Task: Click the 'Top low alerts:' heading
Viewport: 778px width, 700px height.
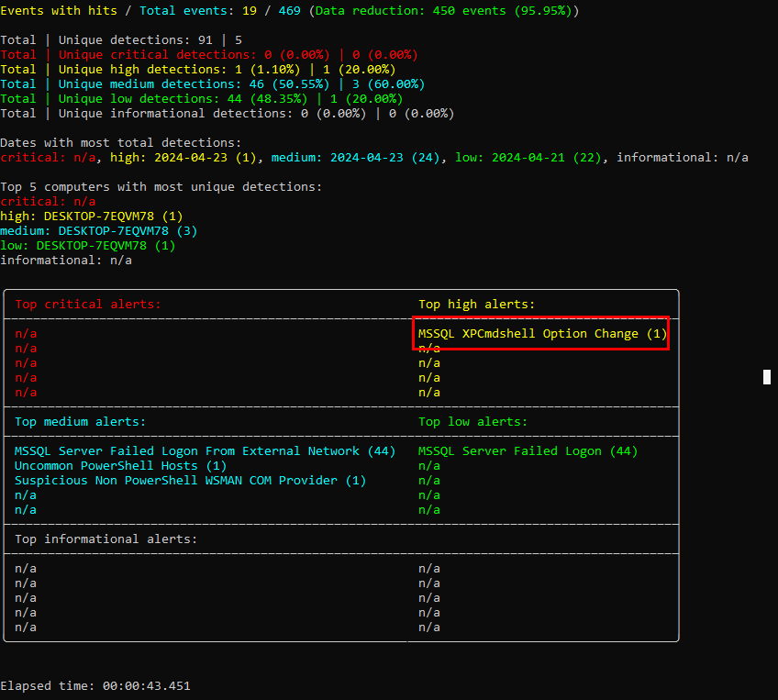Action: [x=472, y=422]
